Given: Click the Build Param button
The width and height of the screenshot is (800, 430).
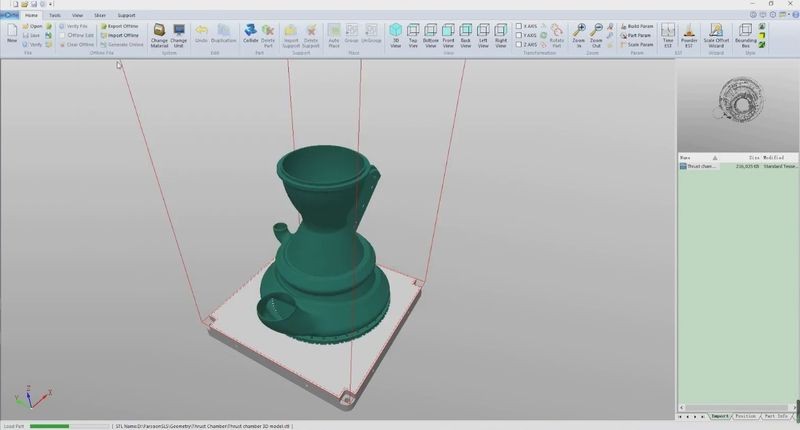Looking at the screenshot, I should click(x=640, y=26).
